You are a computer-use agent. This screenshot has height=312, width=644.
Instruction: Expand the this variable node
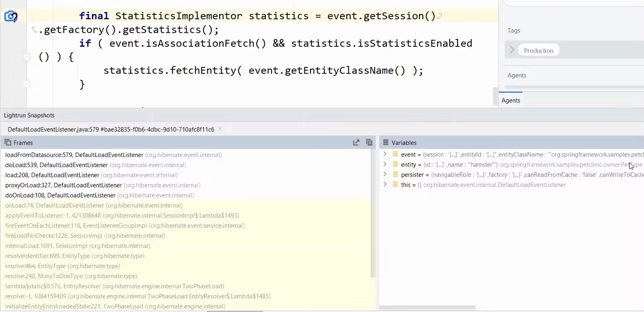pos(385,185)
